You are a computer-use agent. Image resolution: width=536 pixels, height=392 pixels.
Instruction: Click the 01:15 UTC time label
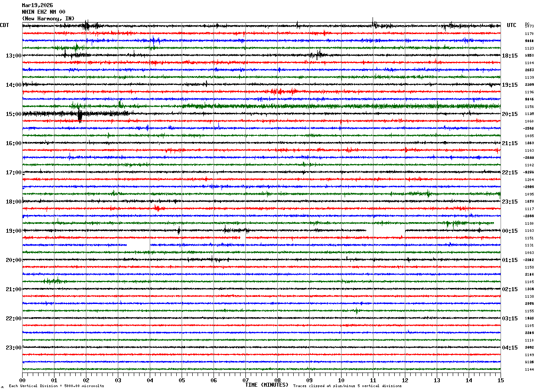tap(510, 260)
